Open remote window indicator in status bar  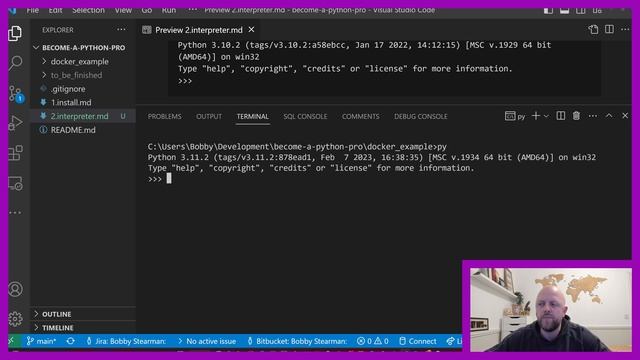[x=11, y=341]
